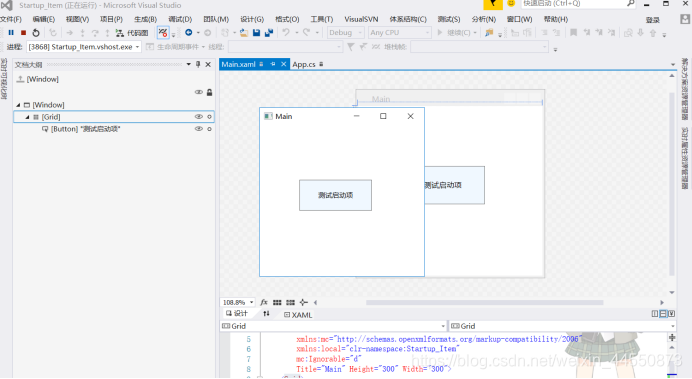Toggle the selected exception-breakpoint icon in toolbar
692x379 pixels.
pyautogui.click(x=163, y=33)
